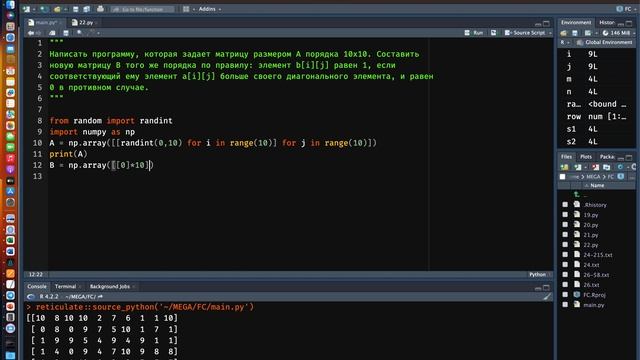The height and width of the screenshot is (360, 640).
Task: Open the workspace panes layout icon
Action: pyautogui.click(x=186, y=9)
